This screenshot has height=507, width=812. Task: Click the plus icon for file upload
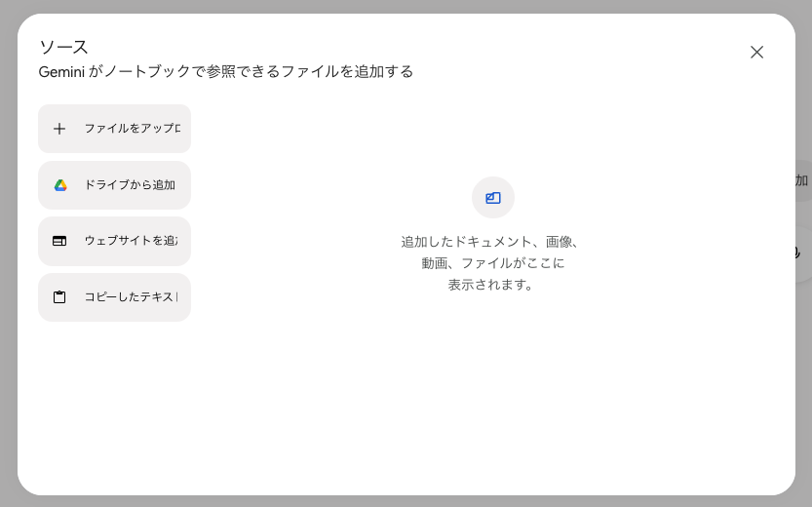click(x=59, y=129)
